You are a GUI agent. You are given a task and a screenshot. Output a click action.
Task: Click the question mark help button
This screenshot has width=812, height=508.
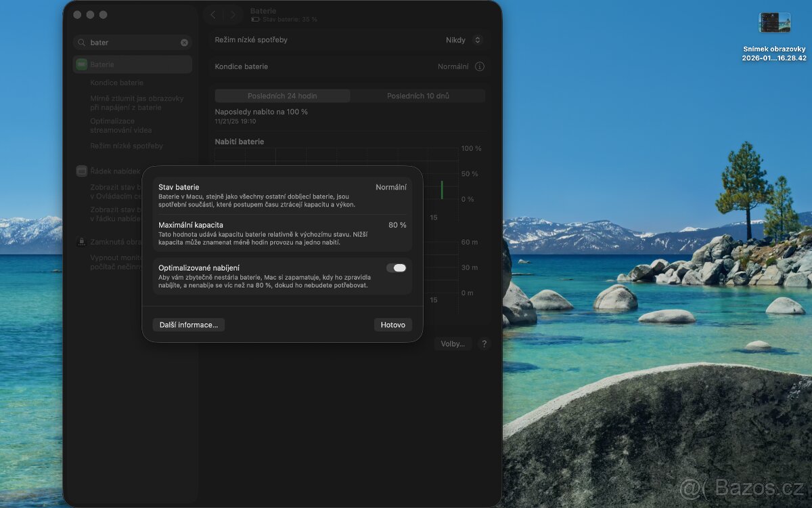pos(483,344)
